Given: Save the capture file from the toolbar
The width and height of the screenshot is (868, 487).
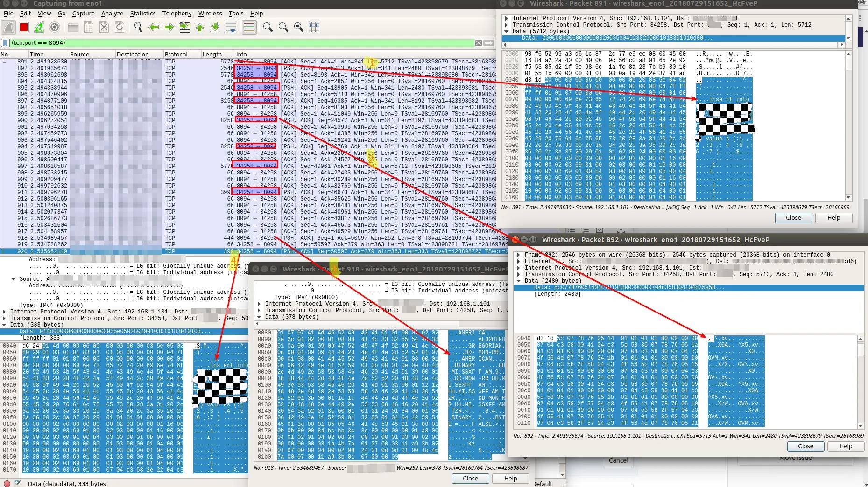Looking at the screenshot, I should pyautogui.click(x=88, y=28).
